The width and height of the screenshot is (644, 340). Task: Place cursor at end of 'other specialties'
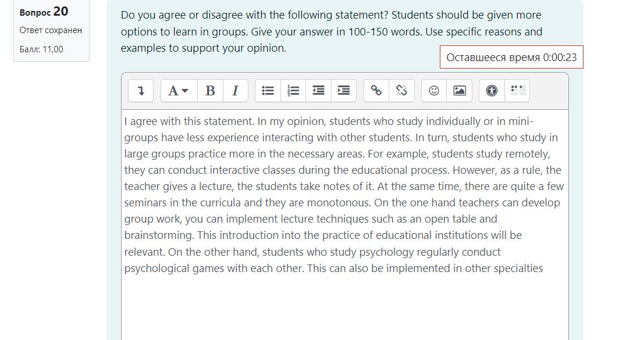[x=543, y=269]
